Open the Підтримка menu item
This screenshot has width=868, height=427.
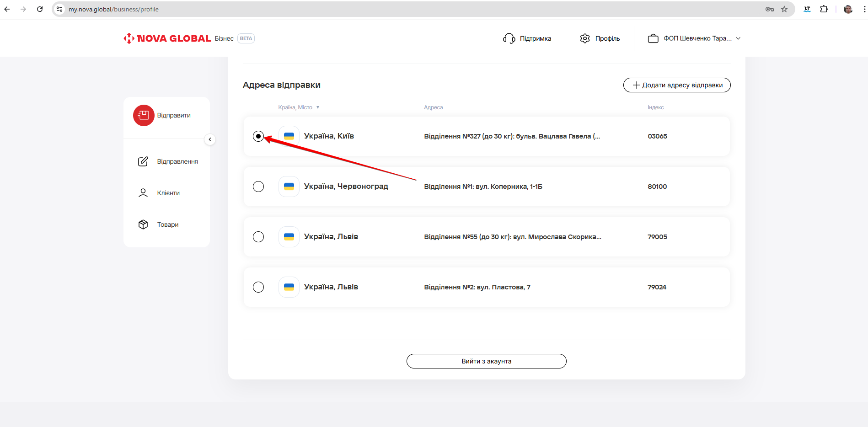[x=535, y=38]
